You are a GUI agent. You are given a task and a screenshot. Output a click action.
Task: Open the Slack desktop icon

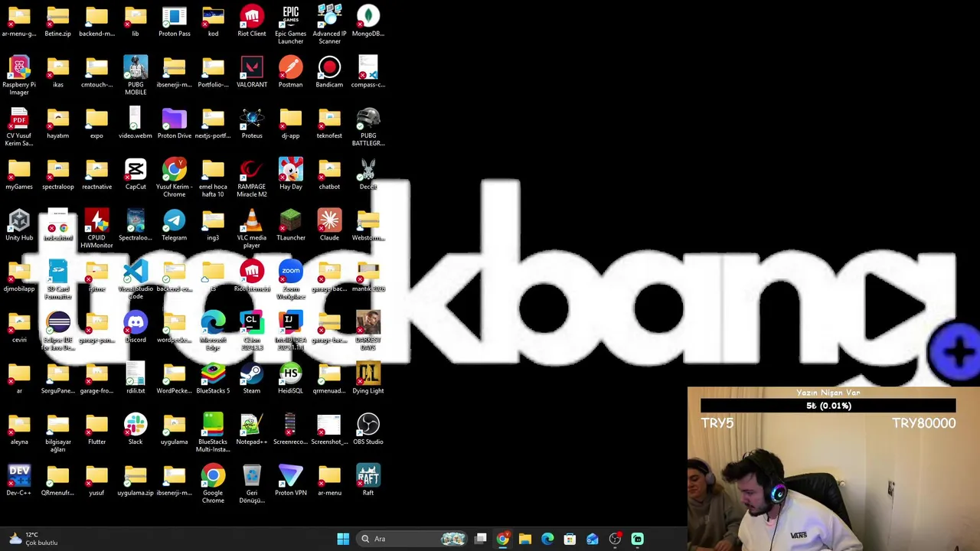136,430
